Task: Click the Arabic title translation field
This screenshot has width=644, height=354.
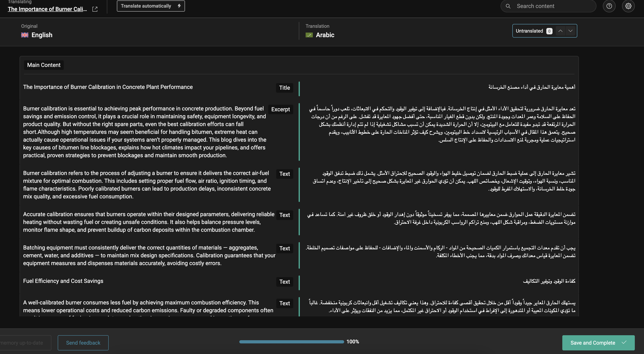Action: coord(532,87)
